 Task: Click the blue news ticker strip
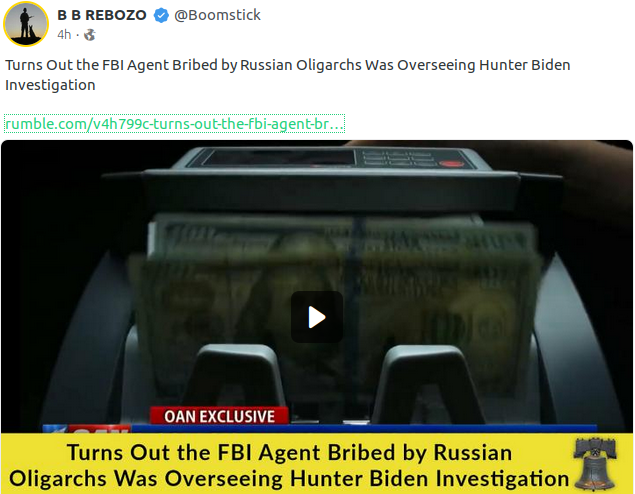(x=364, y=429)
